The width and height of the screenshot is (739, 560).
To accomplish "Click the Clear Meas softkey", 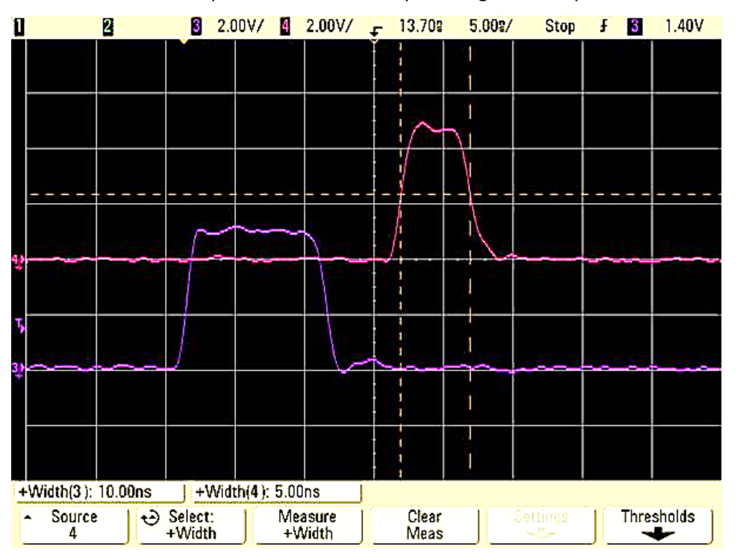I will coord(424,525).
